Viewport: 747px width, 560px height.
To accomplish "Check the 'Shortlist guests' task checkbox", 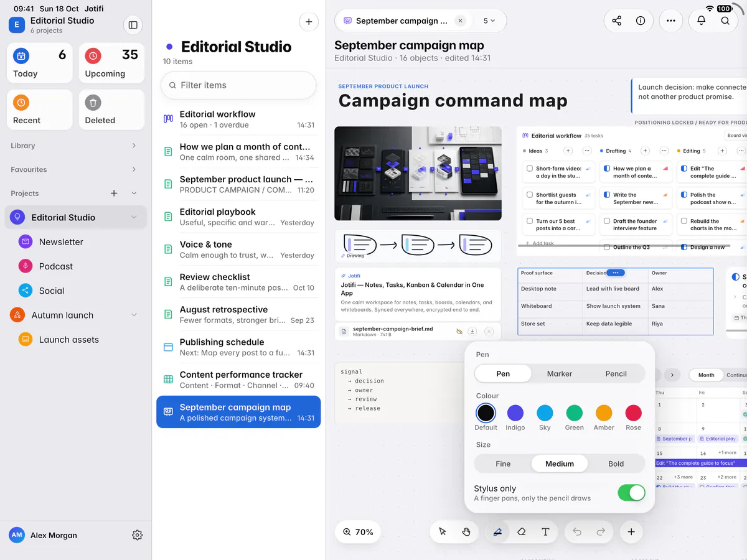I will point(530,195).
